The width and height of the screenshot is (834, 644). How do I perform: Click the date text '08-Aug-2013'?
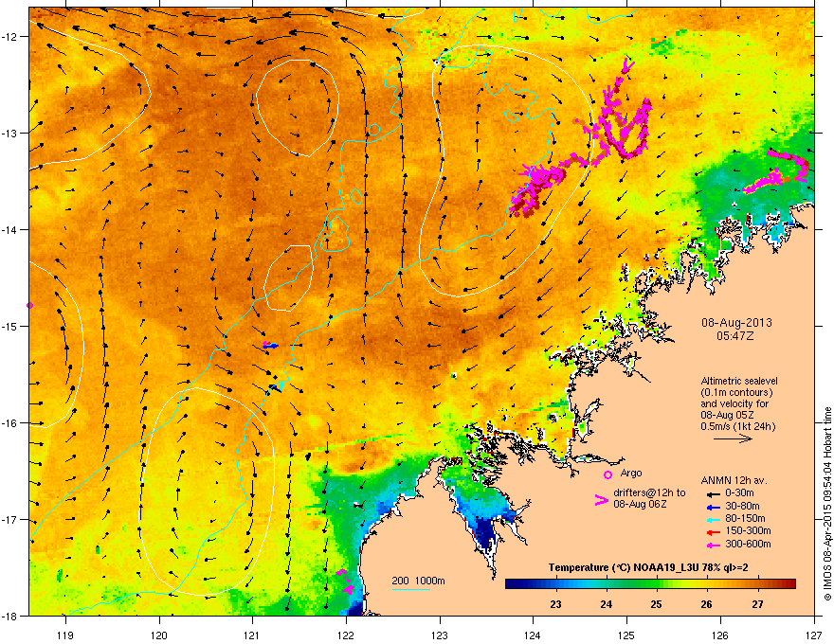pyautogui.click(x=736, y=323)
